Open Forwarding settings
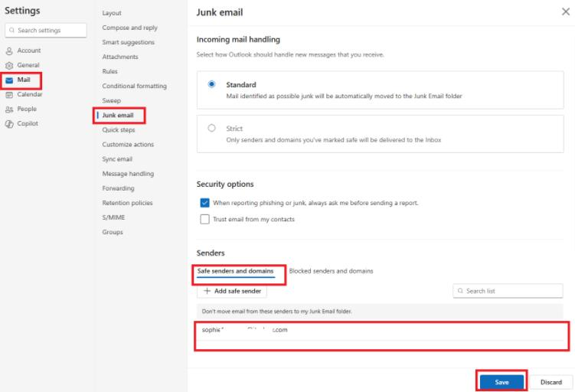The width and height of the screenshot is (575, 392). pyautogui.click(x=118, y=188)
